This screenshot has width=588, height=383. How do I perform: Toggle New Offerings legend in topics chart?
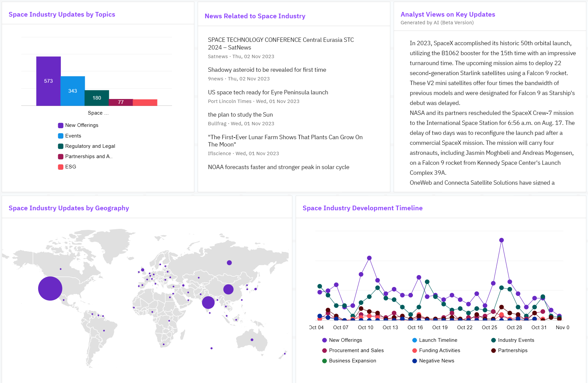point(78,125)
